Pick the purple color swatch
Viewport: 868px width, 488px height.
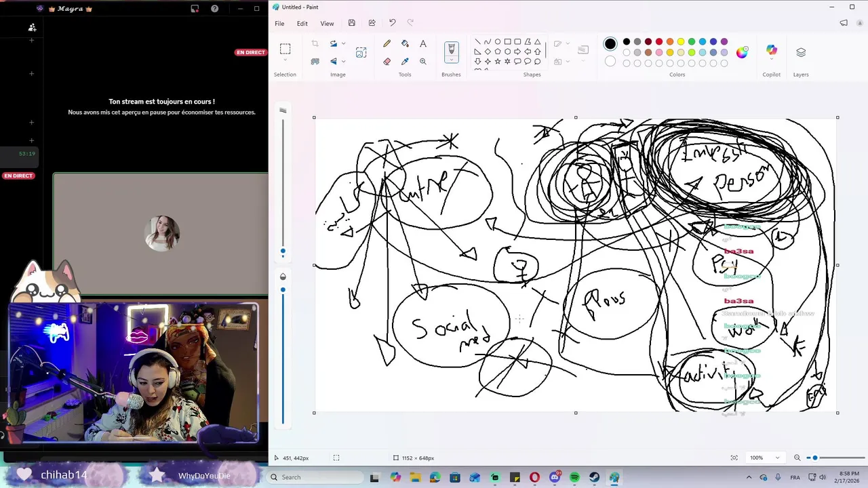coord(724,42)
